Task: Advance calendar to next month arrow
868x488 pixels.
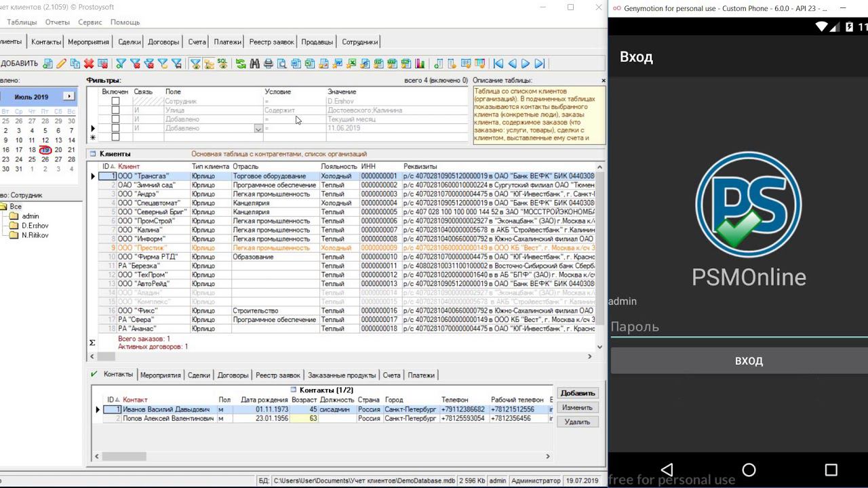Action: (x=68, y=96)
